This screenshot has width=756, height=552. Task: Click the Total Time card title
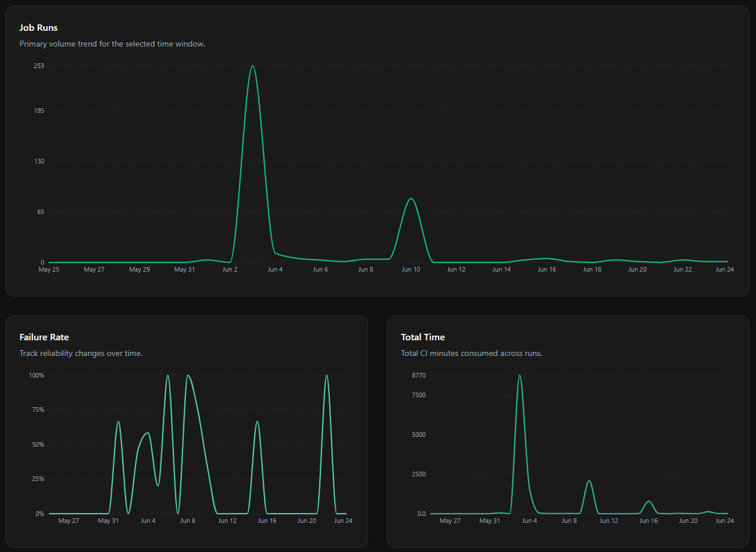pos(423,337)
